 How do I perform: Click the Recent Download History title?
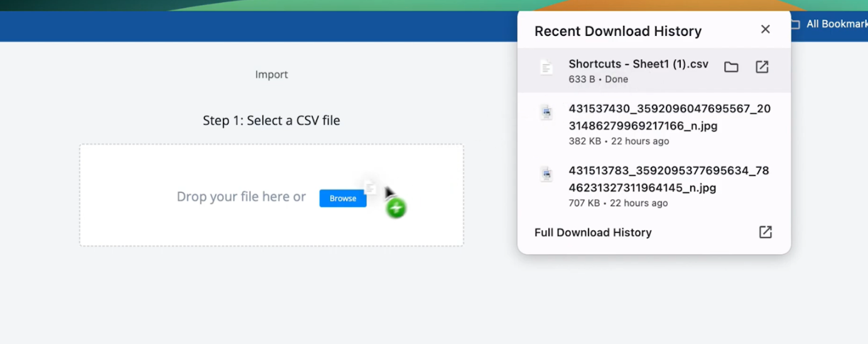tap(617, 31)
